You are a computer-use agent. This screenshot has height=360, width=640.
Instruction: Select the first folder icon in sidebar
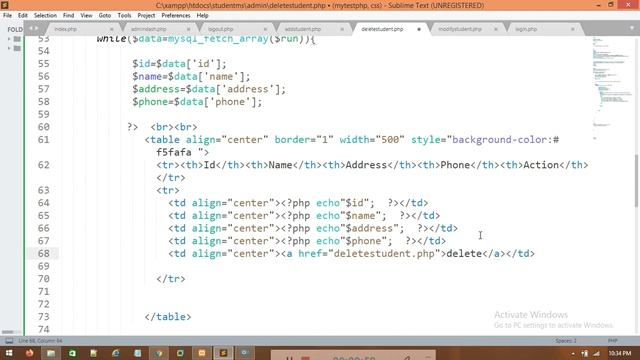[x=17, y=39]
